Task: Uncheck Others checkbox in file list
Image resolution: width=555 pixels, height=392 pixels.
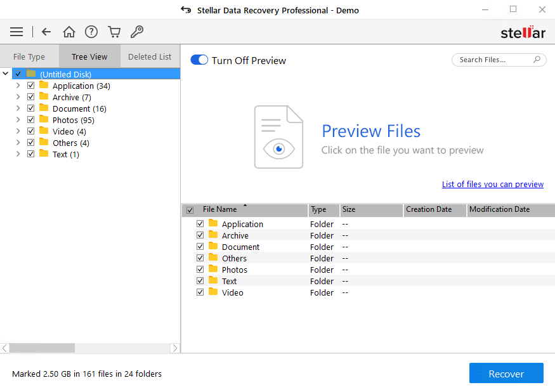Action: coord(200,258)
